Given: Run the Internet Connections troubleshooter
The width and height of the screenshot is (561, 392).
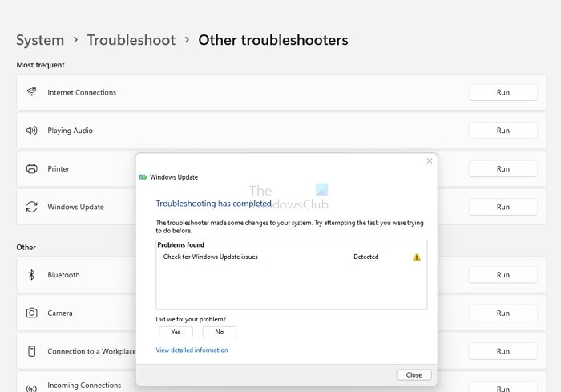Looking at the screenshot, I should (503, 92).
